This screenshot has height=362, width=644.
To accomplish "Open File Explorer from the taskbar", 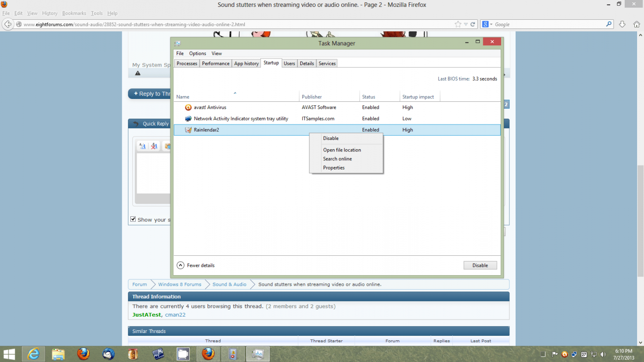I will [58, 354].
